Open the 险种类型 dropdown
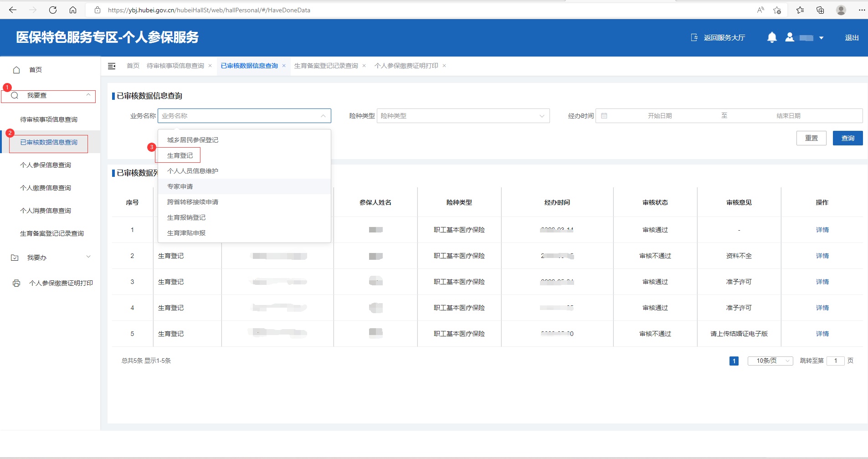The width and height of the screenshot is (868, 459). 463,116
